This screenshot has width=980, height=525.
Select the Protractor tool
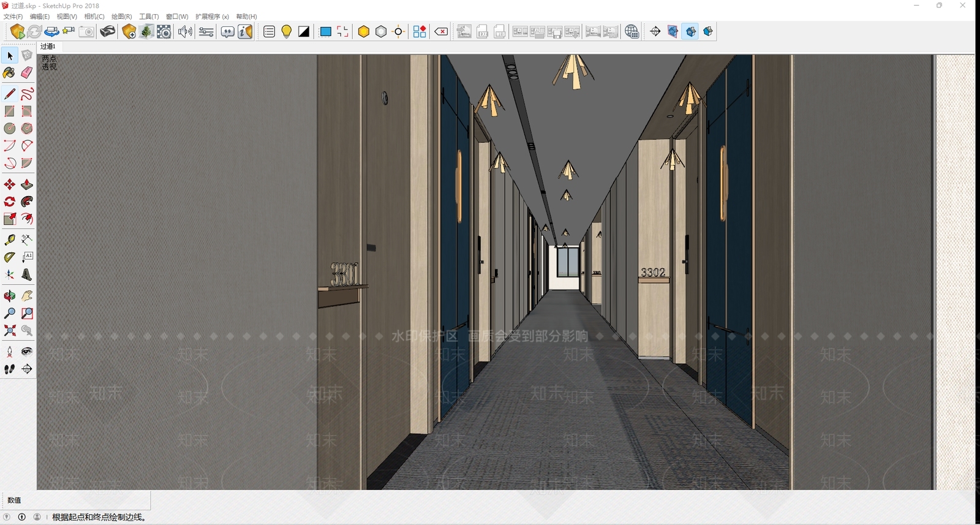(x=10, y=257)
